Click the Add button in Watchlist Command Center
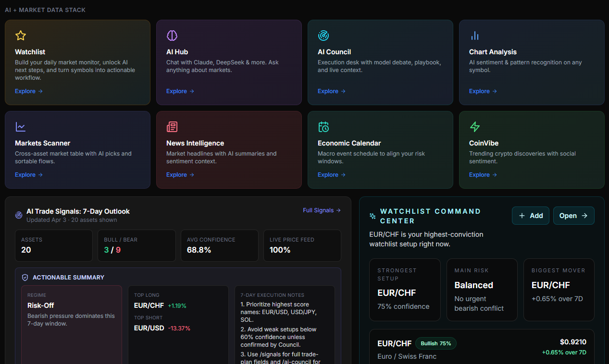This screenshot has width=609, height=364. (x=531, y=216)
